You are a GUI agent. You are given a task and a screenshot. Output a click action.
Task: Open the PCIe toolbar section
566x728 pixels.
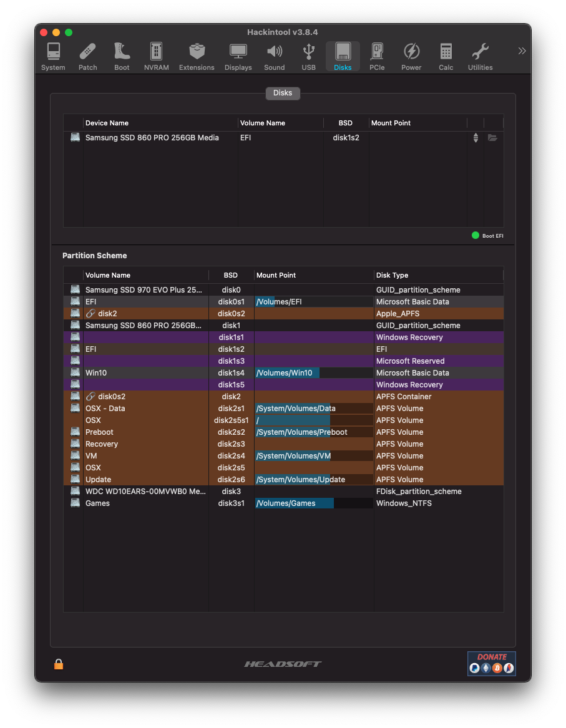point(377,57)
